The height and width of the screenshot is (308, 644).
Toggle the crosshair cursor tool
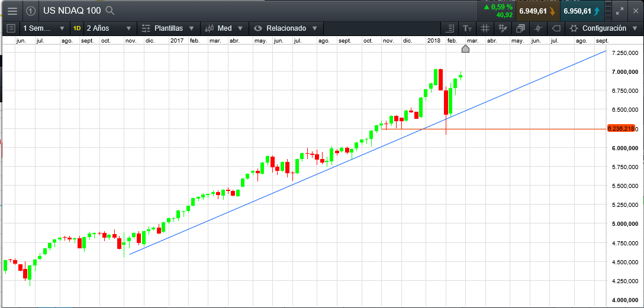(x=538, y=28)
